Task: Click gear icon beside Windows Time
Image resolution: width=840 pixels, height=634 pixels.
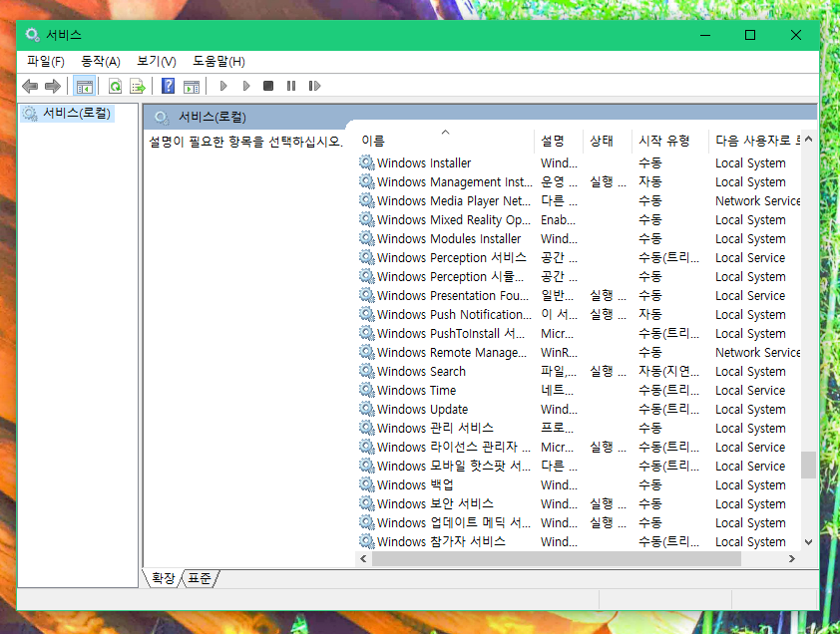Action: (x=367, y=390)
